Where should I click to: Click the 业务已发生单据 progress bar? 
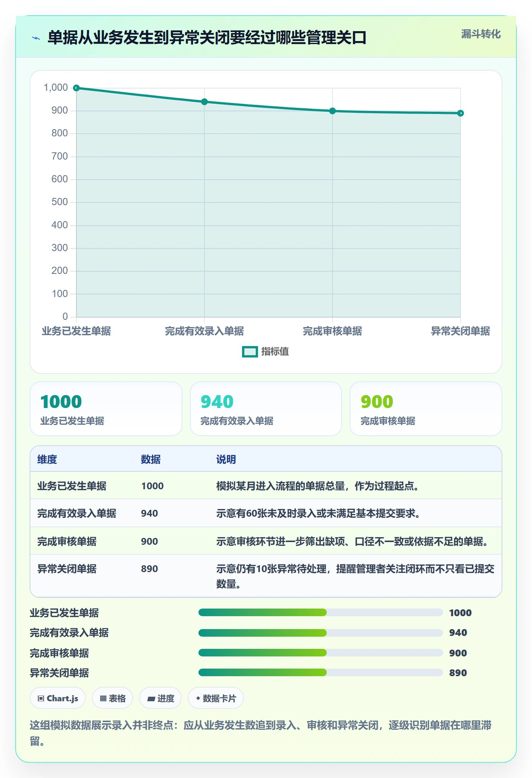(321, 612)
